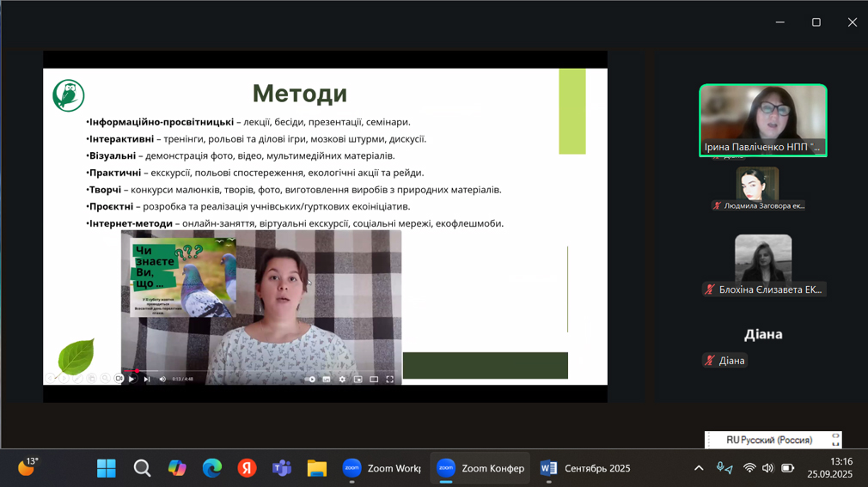The height and width of the screenshot is (487, 868).
Task: Open Windows Start menu
Action: pos(107,468)
